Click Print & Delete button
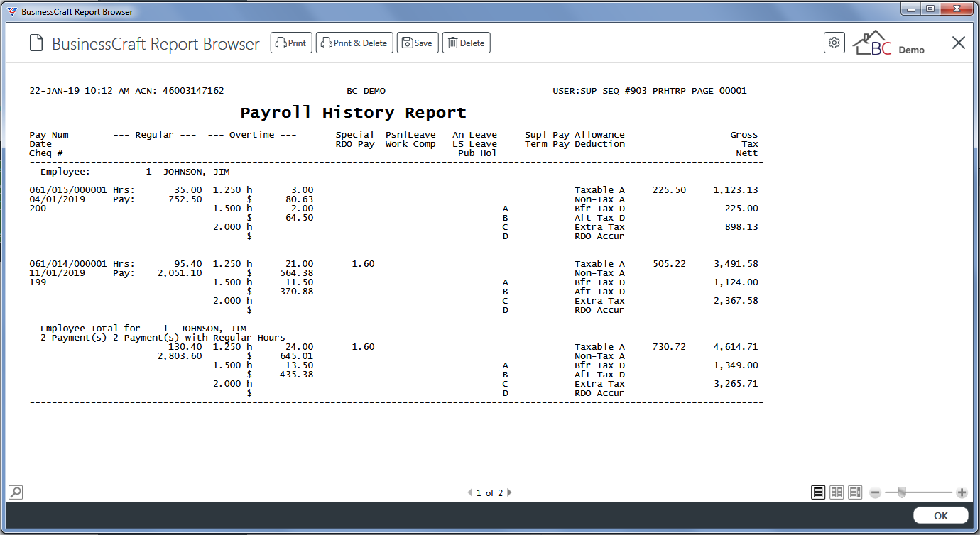 [x=354, y=43]
